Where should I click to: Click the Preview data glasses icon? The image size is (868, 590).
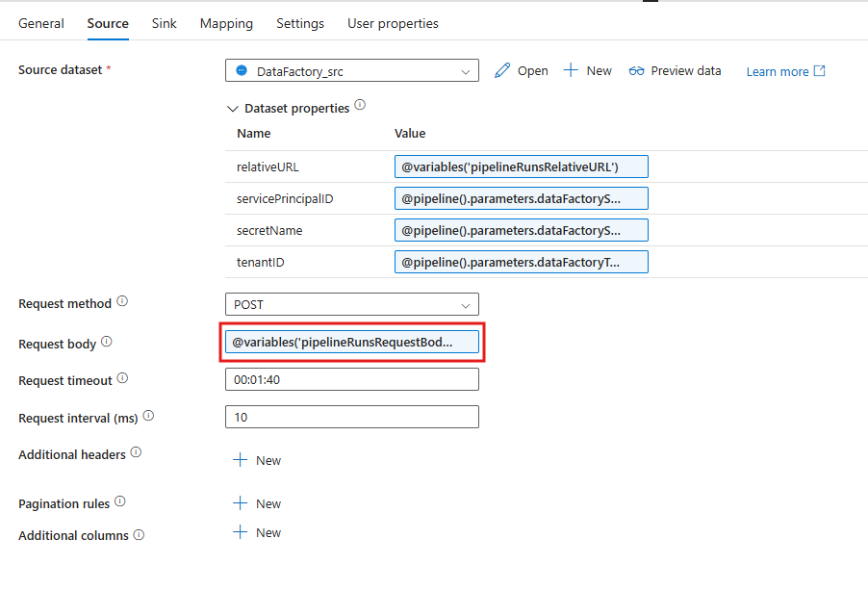point(638,70)
